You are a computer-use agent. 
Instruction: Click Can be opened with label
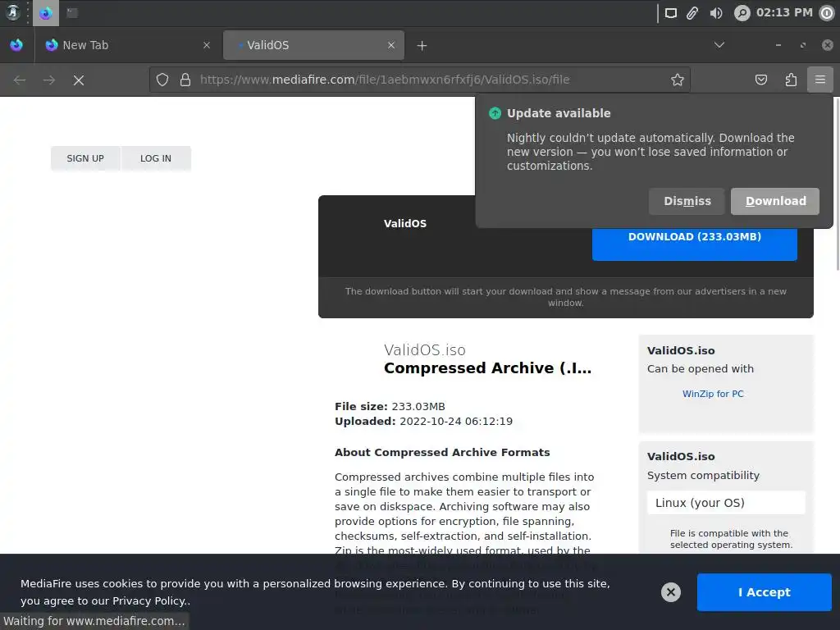point(701,368)
